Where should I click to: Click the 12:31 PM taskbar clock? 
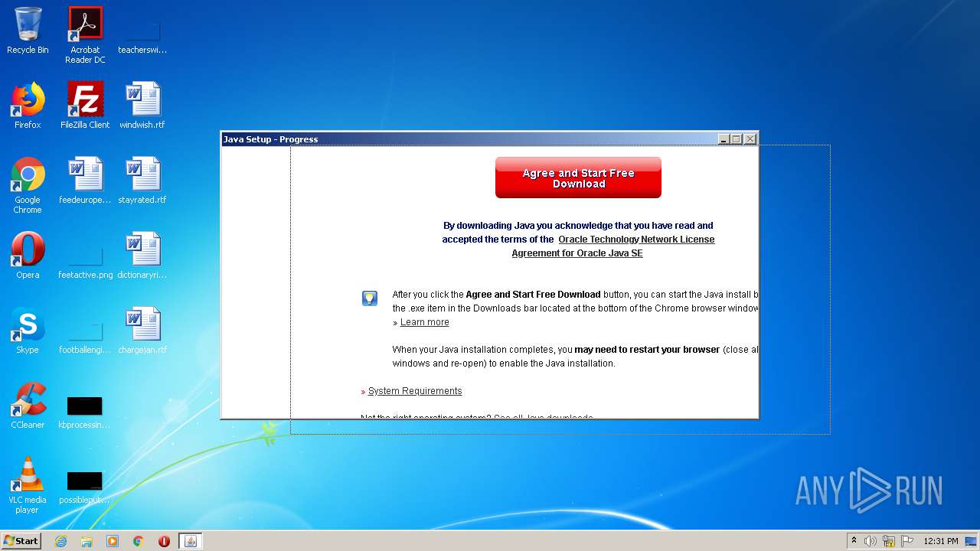(x=941, y=541)
